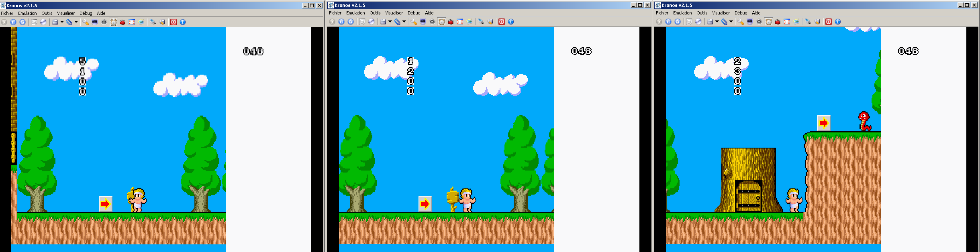This screenshot has width=980, height=252.
Task: Toggle sound speaker in score 1200 window
Action: pyautogui.click(x=432, y=22)
